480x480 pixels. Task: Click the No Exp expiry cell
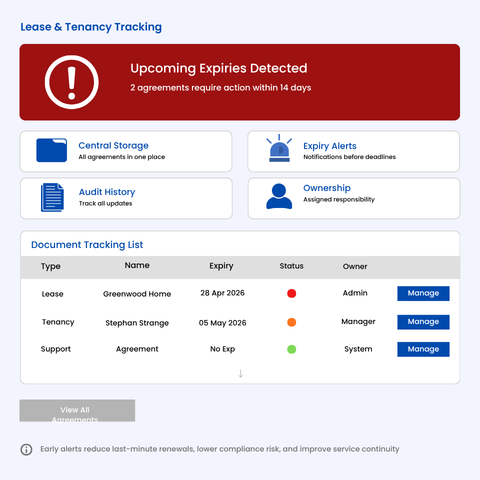point(222,349)
